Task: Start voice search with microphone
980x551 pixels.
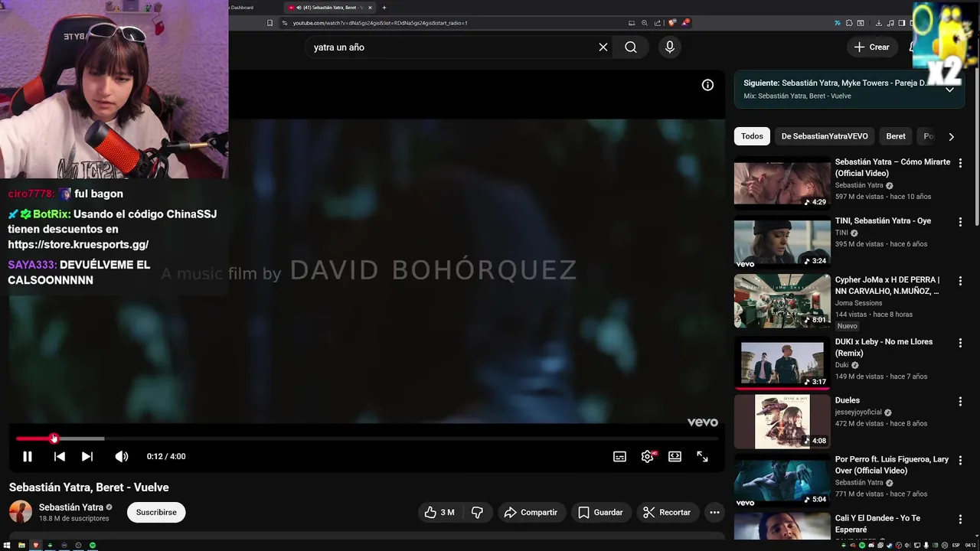Action: pos(670,47)
